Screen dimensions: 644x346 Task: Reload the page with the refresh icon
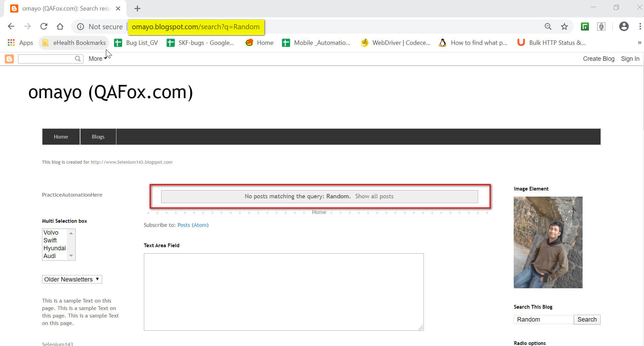[44, 26]
